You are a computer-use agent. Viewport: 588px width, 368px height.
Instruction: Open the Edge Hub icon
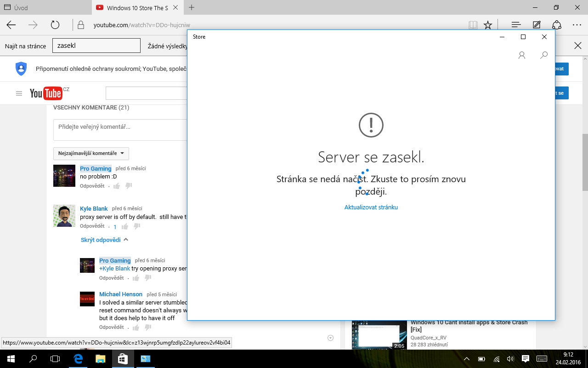(x=516, y=25)
